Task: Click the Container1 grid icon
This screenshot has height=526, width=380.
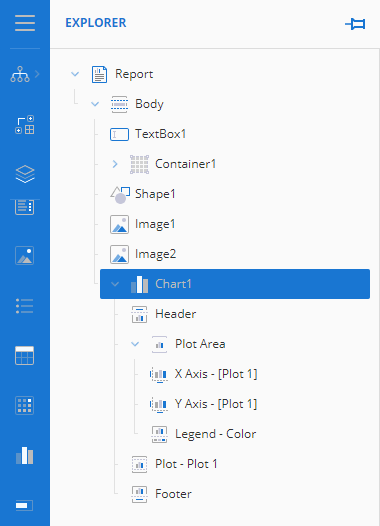Action: pyautogui.click(x=140, y=164)
